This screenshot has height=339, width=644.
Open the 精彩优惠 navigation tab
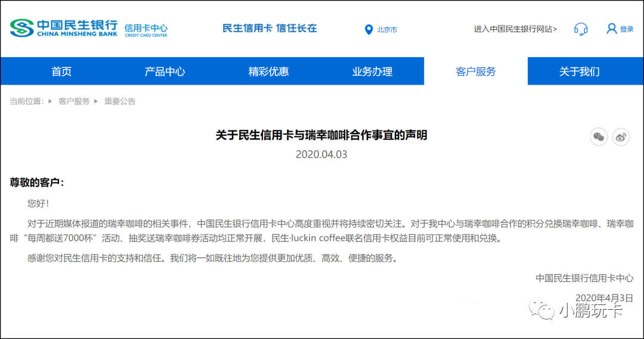(268, 71)
